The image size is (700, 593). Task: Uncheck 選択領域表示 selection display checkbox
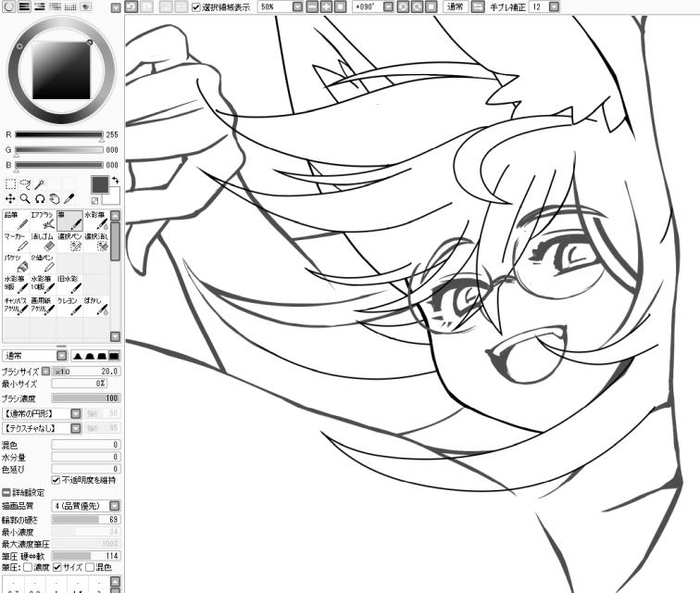tap(195, 7)
